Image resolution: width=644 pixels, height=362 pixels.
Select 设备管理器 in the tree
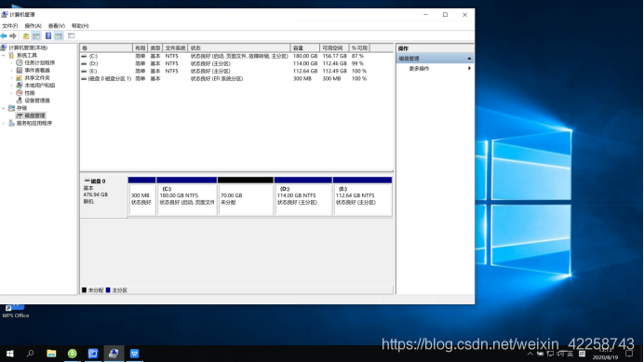pyautogui.click(x=37, y=101)
